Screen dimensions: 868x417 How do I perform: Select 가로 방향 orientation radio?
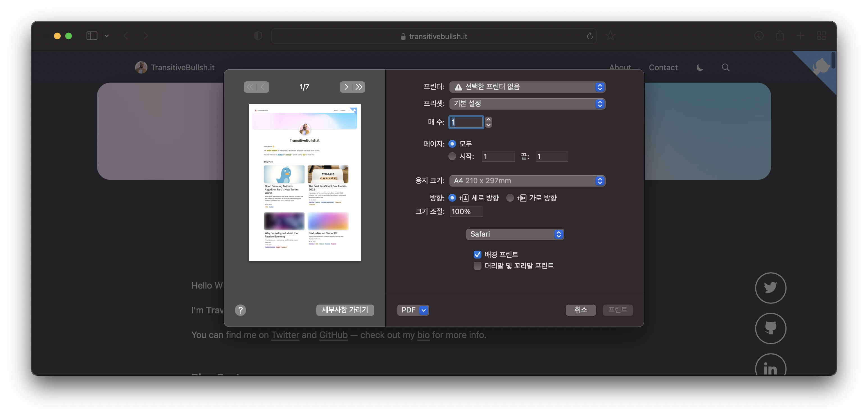pyautogui.click(x=510, y=198)
